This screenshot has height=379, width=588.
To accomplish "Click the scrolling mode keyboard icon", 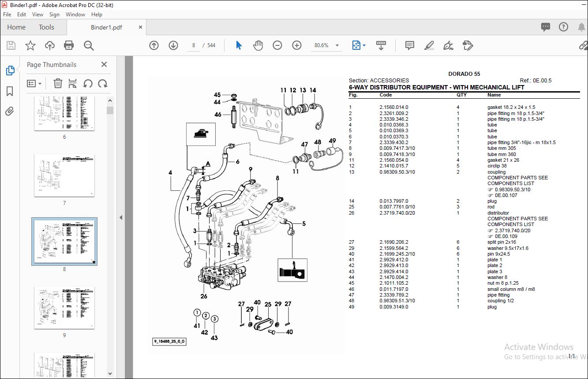I will click(381, 45).
